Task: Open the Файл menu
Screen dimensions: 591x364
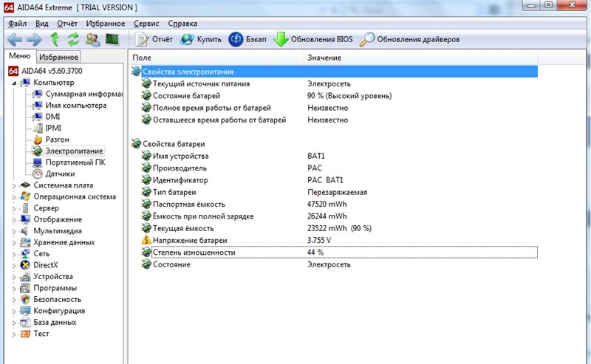Action: pos(17,24)
